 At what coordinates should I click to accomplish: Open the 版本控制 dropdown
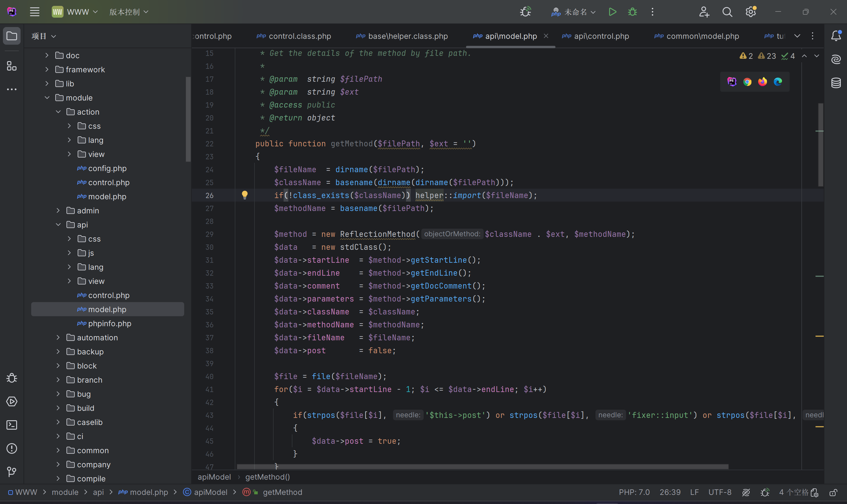[129, 12]
